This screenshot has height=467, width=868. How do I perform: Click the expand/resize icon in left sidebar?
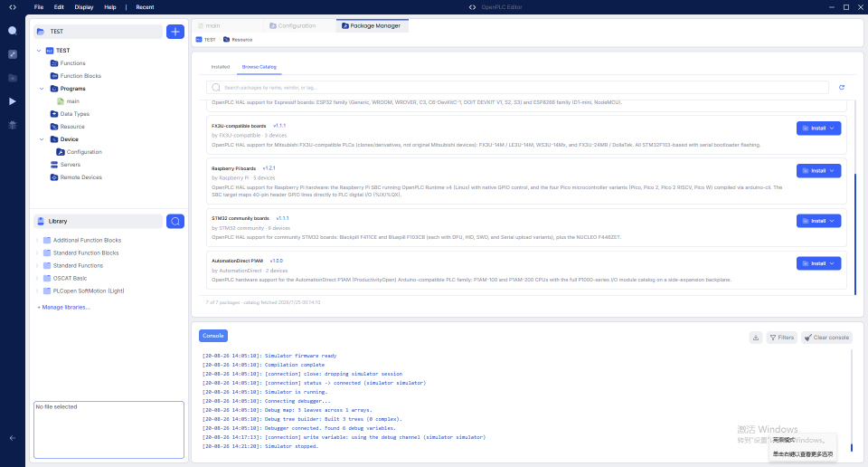[x=12, y=54]
